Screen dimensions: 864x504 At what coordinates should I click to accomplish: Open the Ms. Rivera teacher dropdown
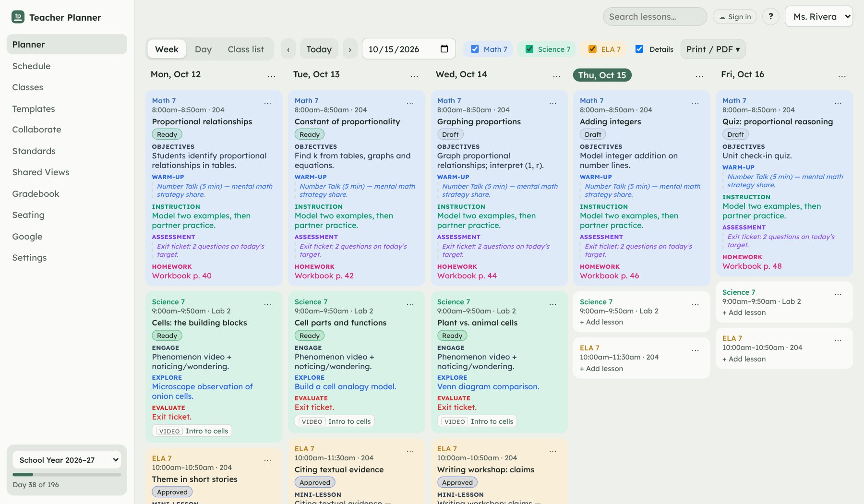pos(819,17)
